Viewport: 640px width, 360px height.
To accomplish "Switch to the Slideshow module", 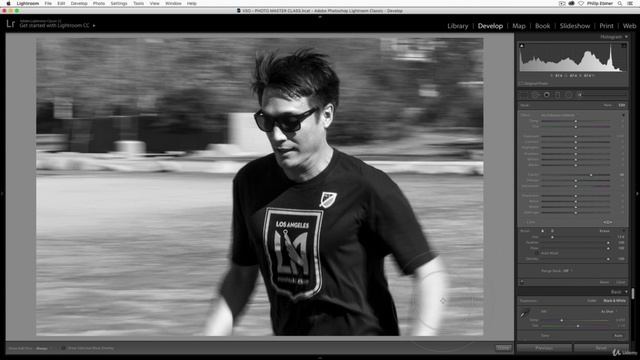I will coord(575,26).
